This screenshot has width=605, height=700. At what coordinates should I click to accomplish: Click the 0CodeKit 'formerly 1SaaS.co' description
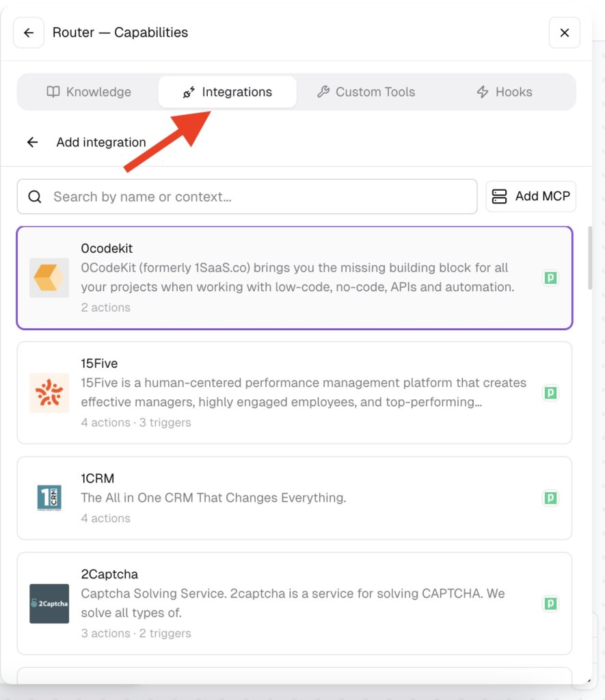[297, 278]
